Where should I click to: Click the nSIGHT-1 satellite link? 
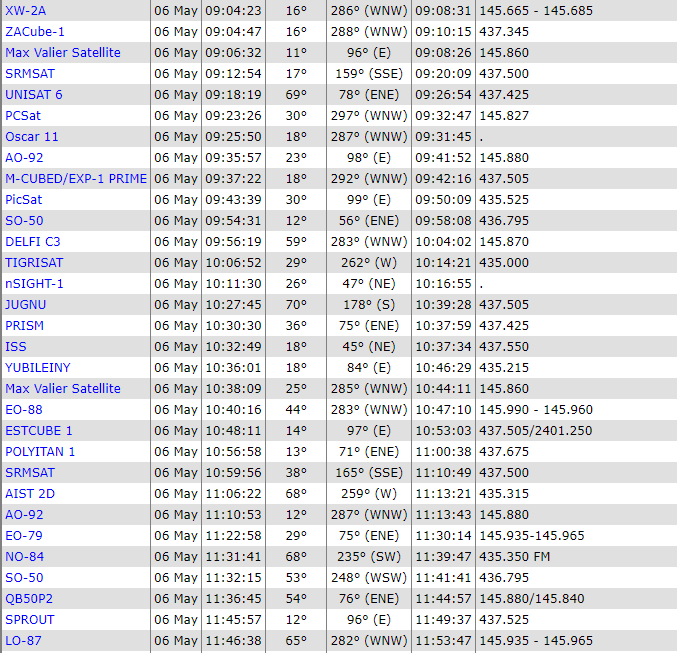(34, 284)
